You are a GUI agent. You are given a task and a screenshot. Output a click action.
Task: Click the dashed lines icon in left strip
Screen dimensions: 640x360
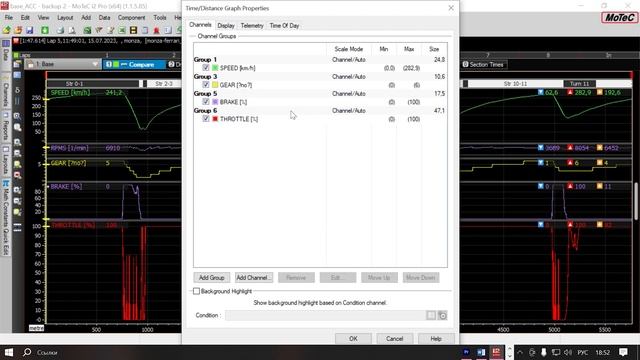(x=17, y=228)
